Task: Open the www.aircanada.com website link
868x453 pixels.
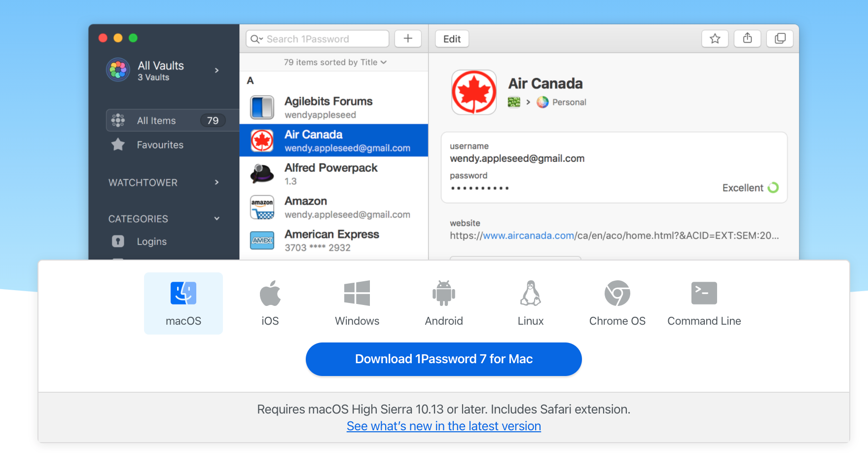Action: tap(529, 235)
